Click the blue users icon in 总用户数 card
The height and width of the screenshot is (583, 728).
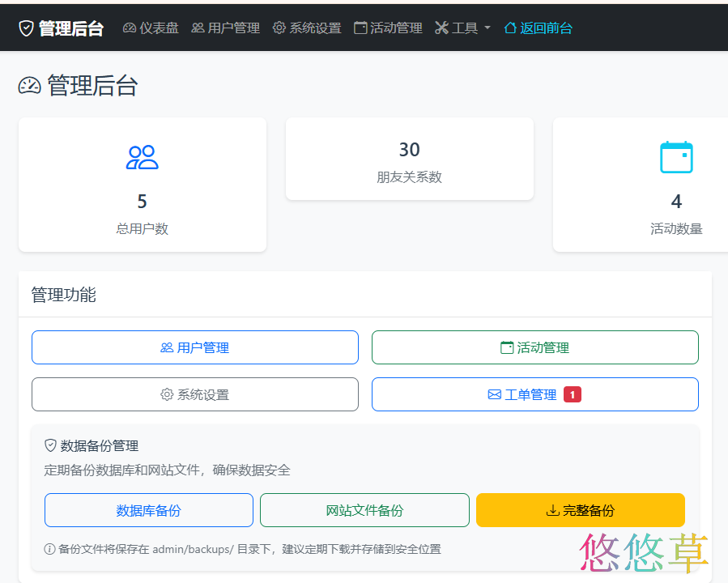(x=142, y=157)
